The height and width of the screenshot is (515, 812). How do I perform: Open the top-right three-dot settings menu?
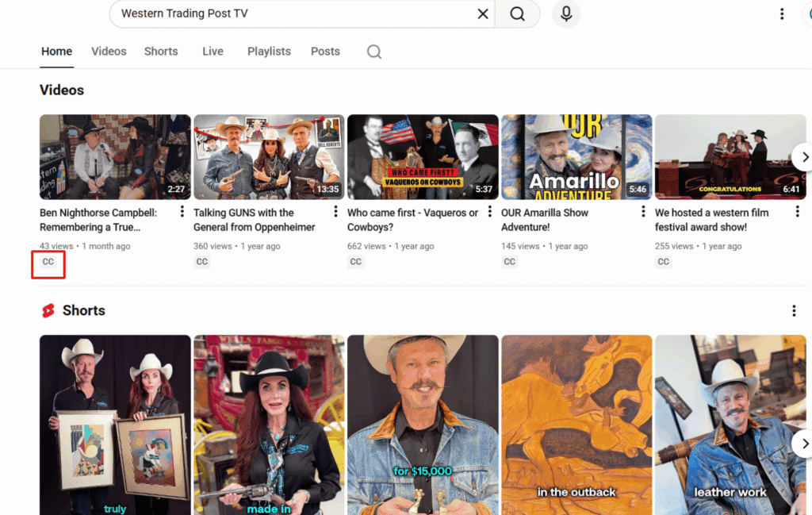pos(782,14)
